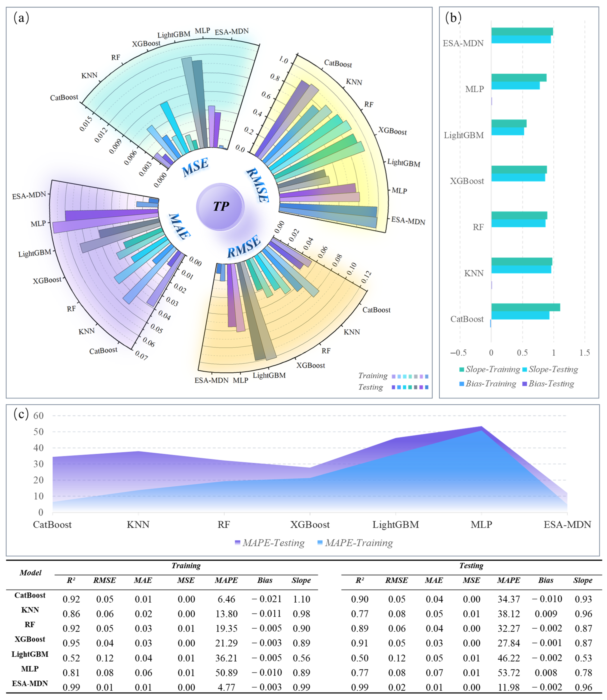Image resolution: width=607 pixels, height=700 pixels.
Task: Click the Bias-Testing legend marker
Action: point(524,384)
